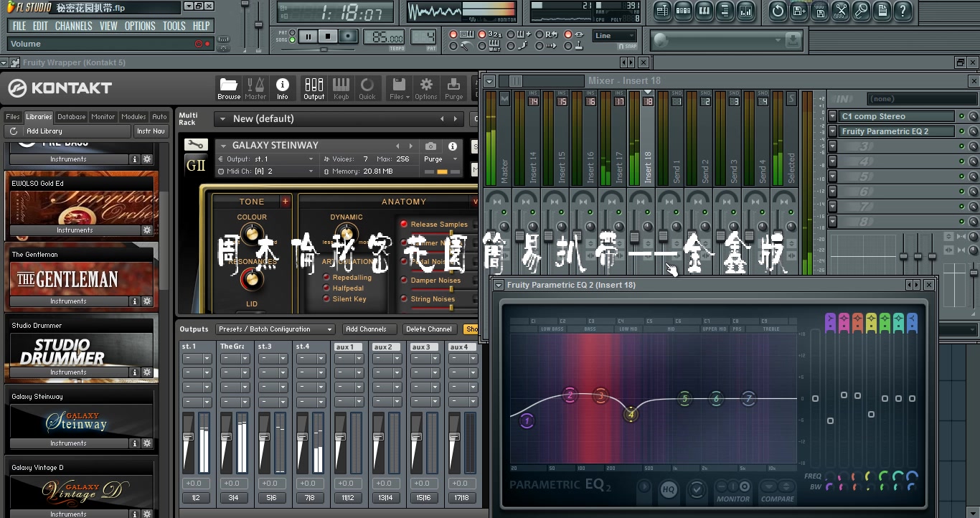Click the Galaxy Steinway wrench edit icon
This screenshot has height=518, width=980.
pos(196,145)
